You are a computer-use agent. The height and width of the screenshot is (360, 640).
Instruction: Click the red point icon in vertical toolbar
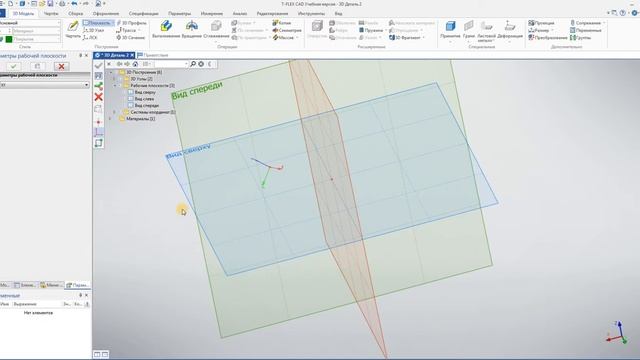pyautogui.click(x=98, y=122)
